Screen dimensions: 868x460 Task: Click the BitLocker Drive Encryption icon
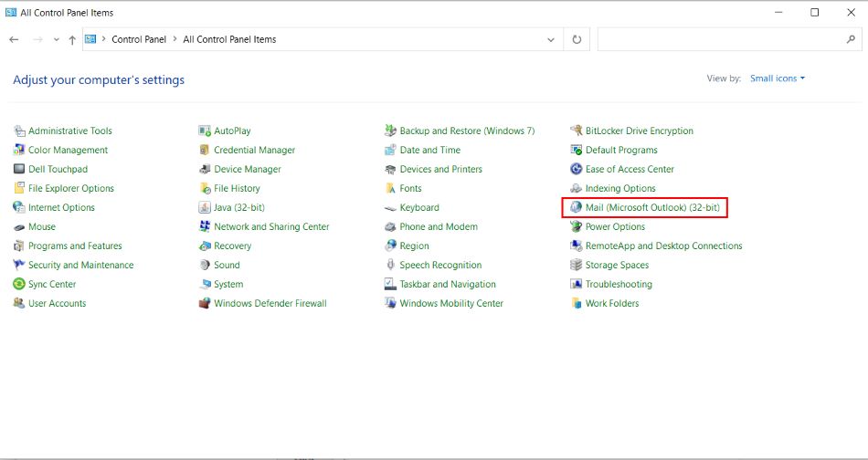tap(576, 131)
